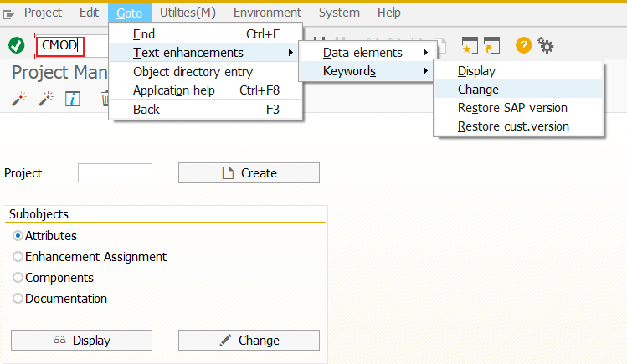Viewport: 627px width, 364px height.
Task: Open the Edit menu
Action: click(89, 13)
